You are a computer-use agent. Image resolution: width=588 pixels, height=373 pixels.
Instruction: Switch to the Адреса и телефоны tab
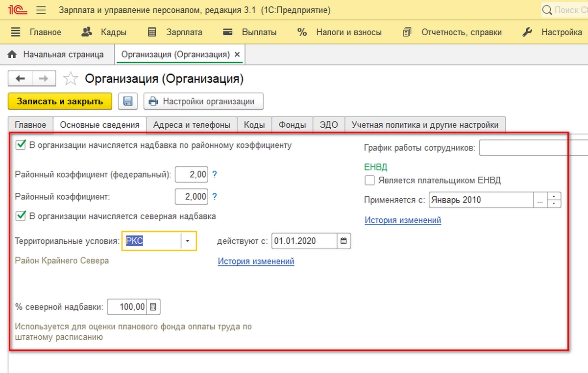point(192,125)
